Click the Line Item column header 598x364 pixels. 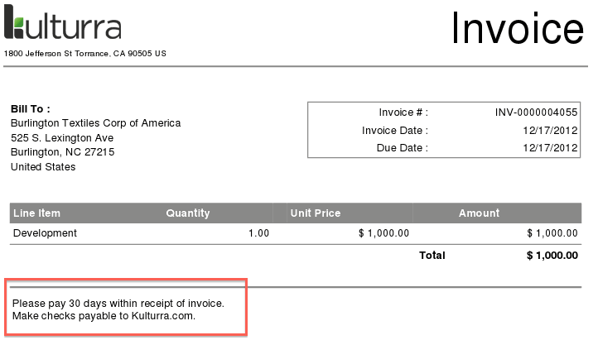(x=37, y=213)
